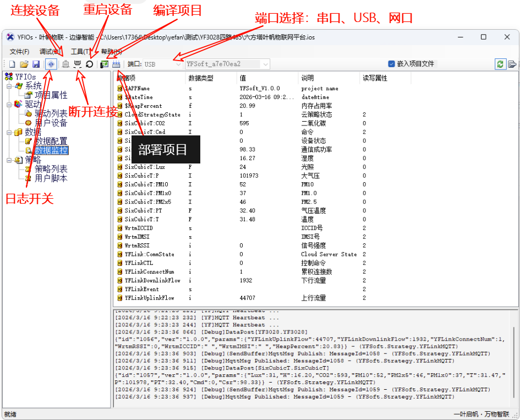Select 策略列表 in the tree

(x=50, y=167)
